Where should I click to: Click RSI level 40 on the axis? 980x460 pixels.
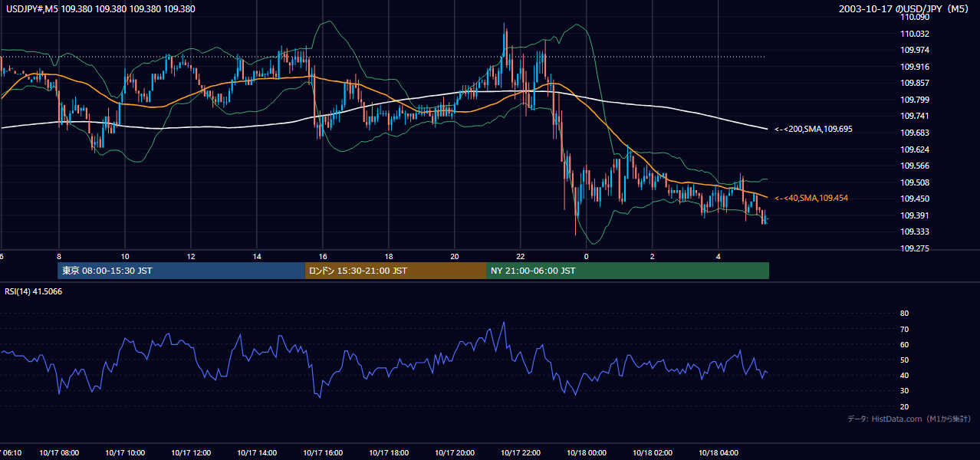[x=904, y=375]
